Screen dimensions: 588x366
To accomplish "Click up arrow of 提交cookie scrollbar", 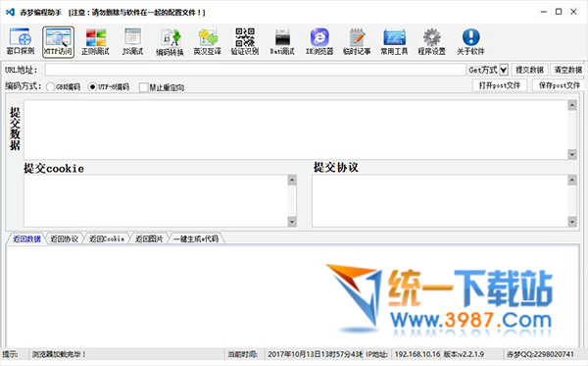I will (x=292, y=181).
